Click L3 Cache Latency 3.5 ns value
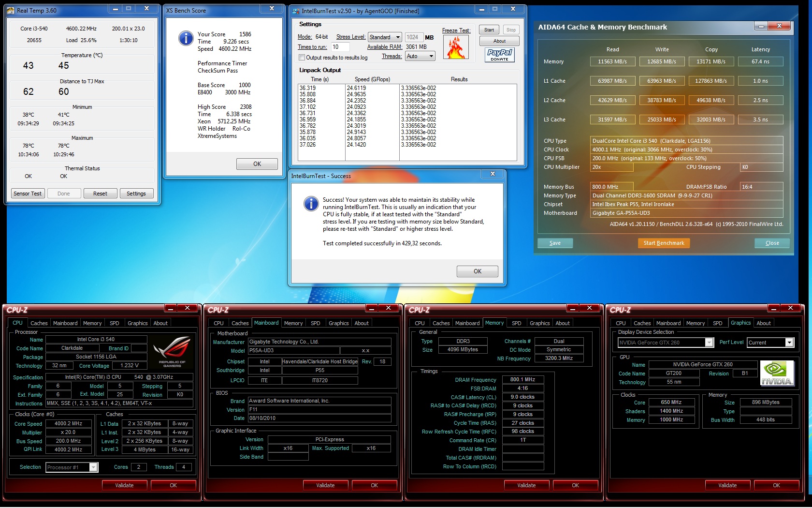The width and height of the screenshot is (812, 508). coord(760,120)
